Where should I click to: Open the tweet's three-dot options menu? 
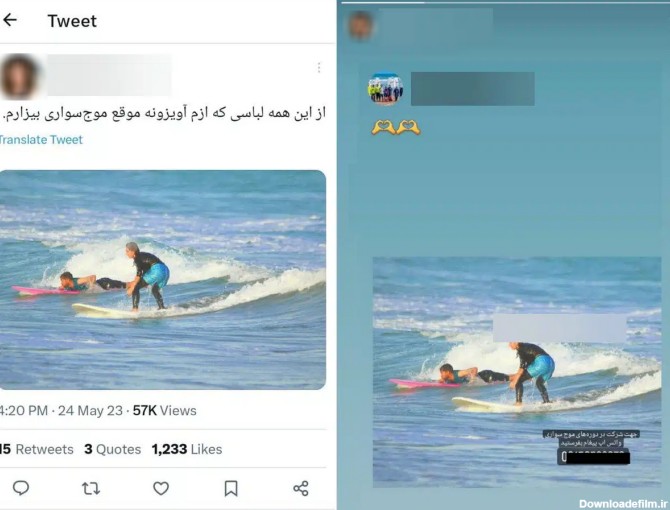tap(319, 68)
